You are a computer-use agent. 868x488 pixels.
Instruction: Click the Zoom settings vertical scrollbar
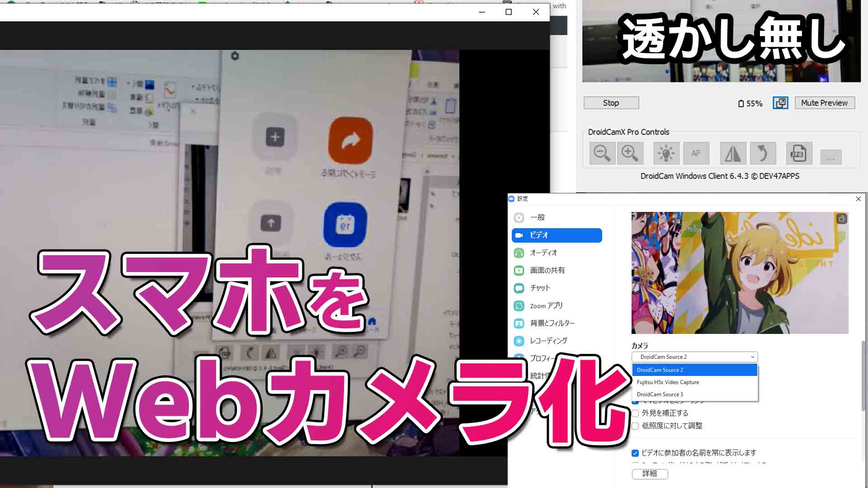864,375
